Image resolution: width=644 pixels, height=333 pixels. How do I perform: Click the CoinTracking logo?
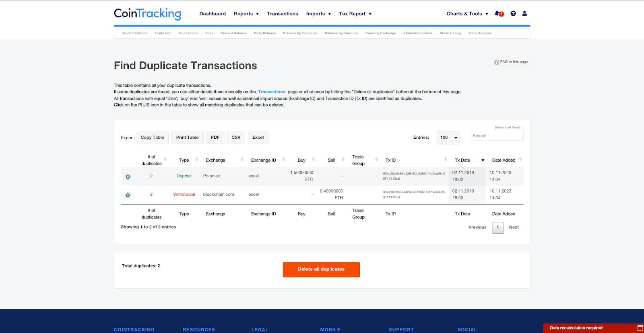coord(147,14)
